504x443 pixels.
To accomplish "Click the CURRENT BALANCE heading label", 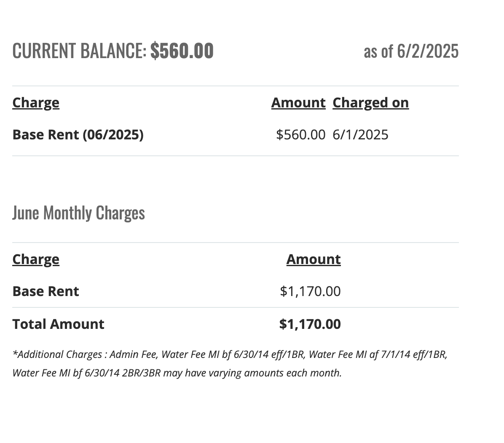I will [x=79, y=51].
